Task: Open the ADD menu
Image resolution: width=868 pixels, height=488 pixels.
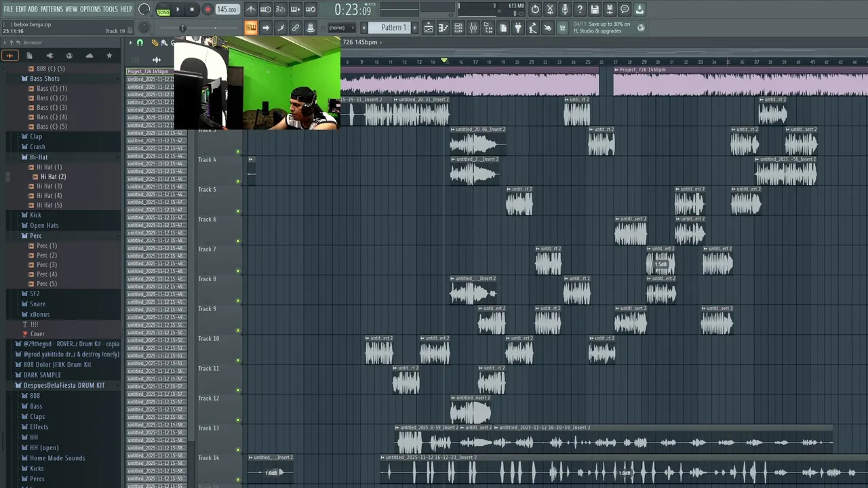Action: (x=33, y=9)
